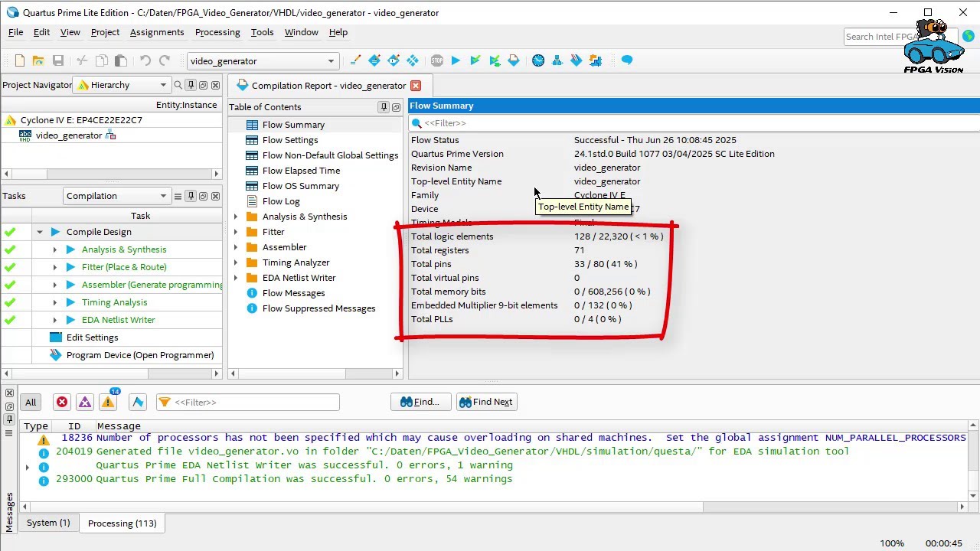The width and height of the screenshot is (980, 551).
Task: Start compilation with the blue play icon
Action: [x=456, y=60]
